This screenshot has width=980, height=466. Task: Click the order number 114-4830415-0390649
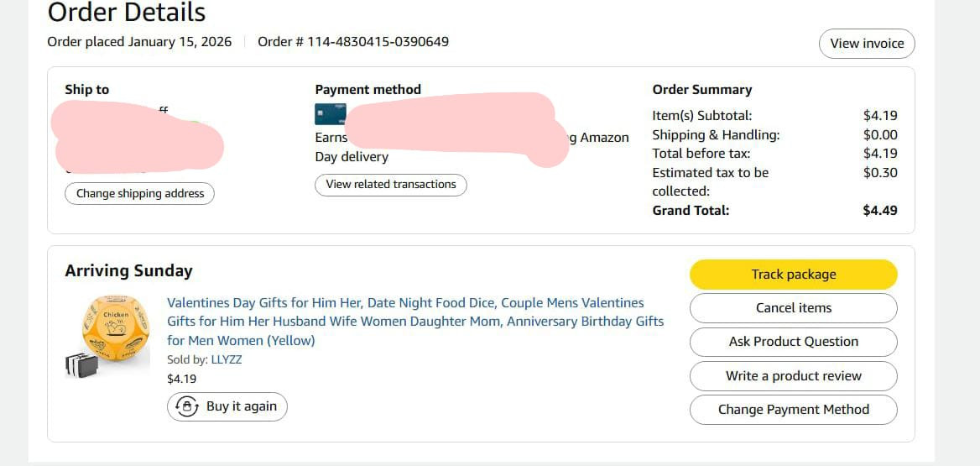coord(378,41)
